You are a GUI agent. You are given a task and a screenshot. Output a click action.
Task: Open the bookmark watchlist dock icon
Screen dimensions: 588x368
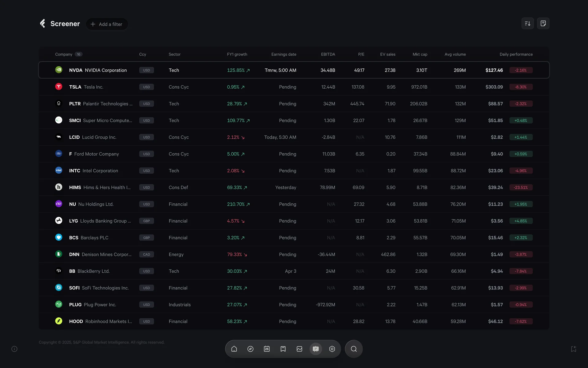pyautogui.click(x=283, y=349)
